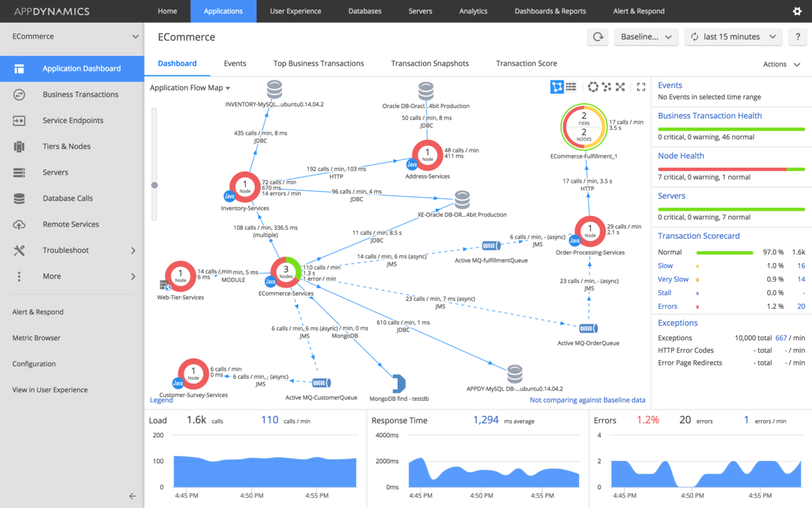The image size is (812, 508).
Task: Open the Node Health panel link
Action: (x=681, y=156)
